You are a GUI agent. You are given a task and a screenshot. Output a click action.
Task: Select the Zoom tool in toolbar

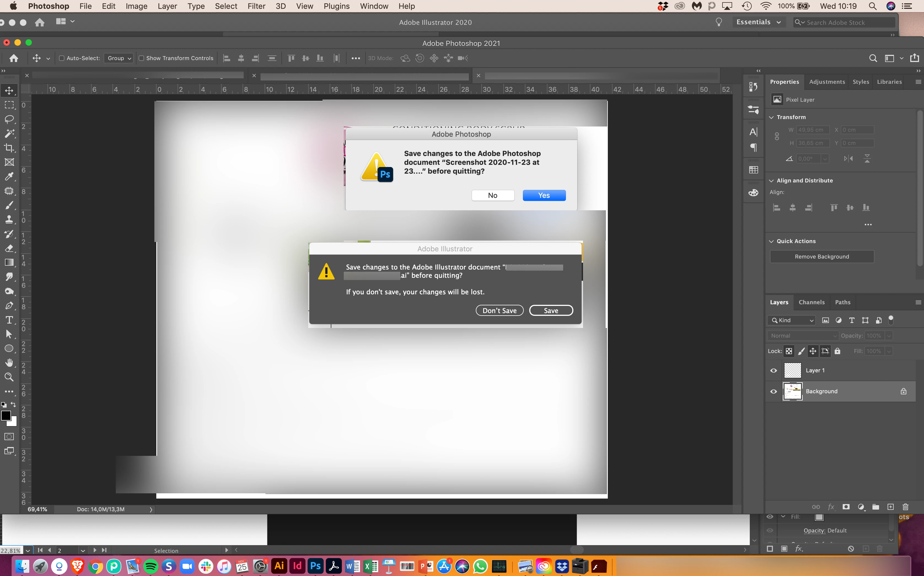9,377
